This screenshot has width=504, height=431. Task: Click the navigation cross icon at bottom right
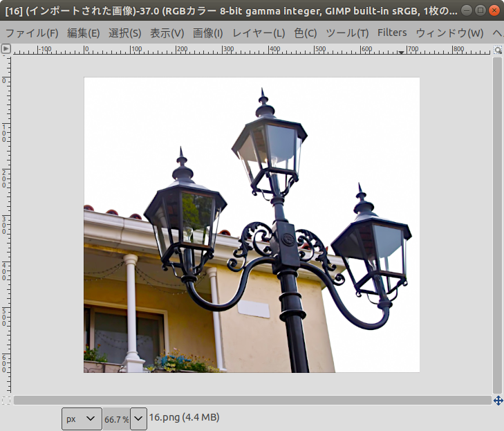point(498,401)
